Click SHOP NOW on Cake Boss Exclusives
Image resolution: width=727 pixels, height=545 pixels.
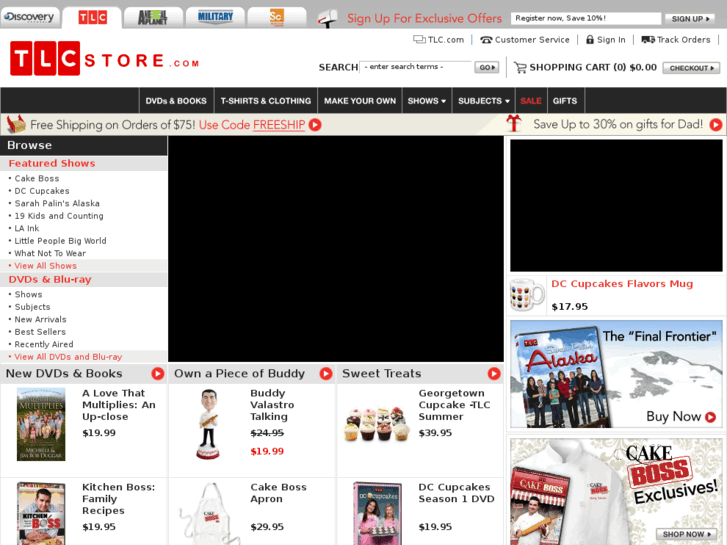click(687, 534)
